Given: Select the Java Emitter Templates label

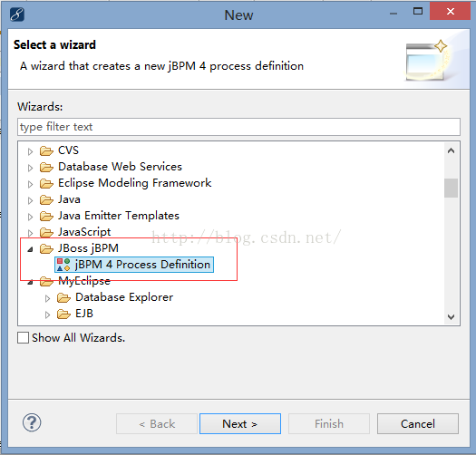Looking at the screenshot, I should tap(119, 216).
